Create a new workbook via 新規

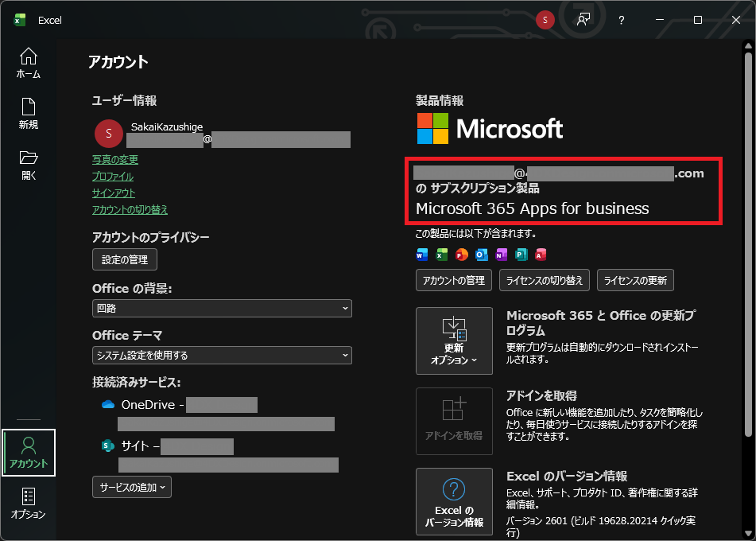point(29,114)
